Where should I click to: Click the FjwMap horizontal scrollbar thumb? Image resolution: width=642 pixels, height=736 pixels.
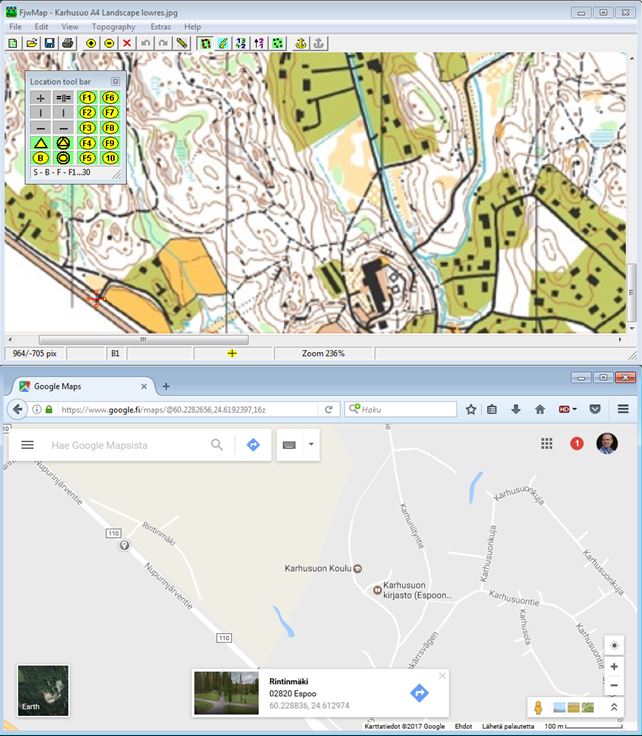144,339
